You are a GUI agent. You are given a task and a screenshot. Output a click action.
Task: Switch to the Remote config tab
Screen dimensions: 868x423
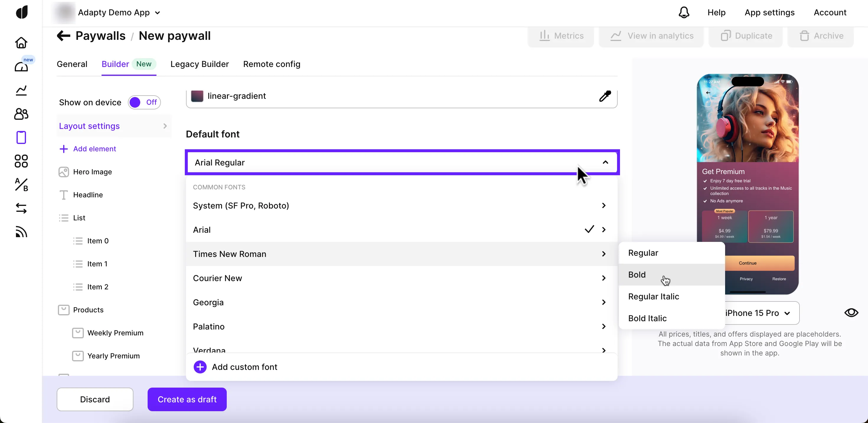coord(272,64)
